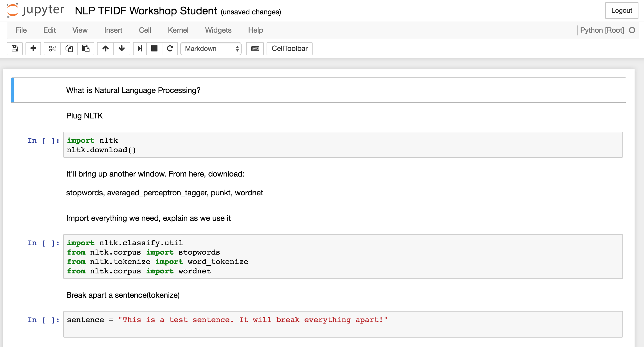This screenshot has height=347, width=644.
Task: Open the Kernel menu
Action: pyautogui.click(x=178, y=30)
